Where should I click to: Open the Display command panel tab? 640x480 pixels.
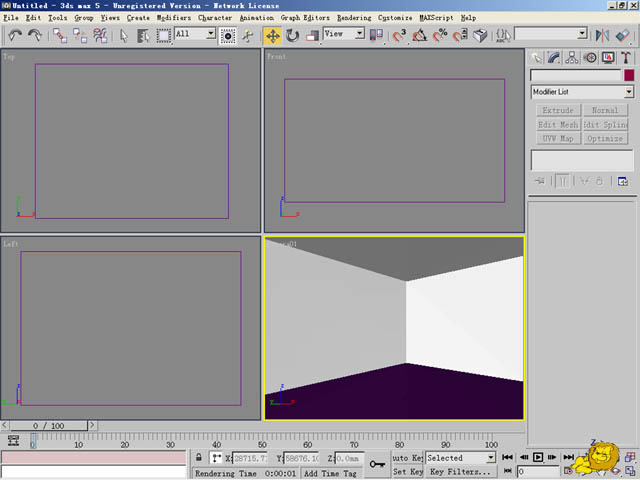click(x=608, y=58)
